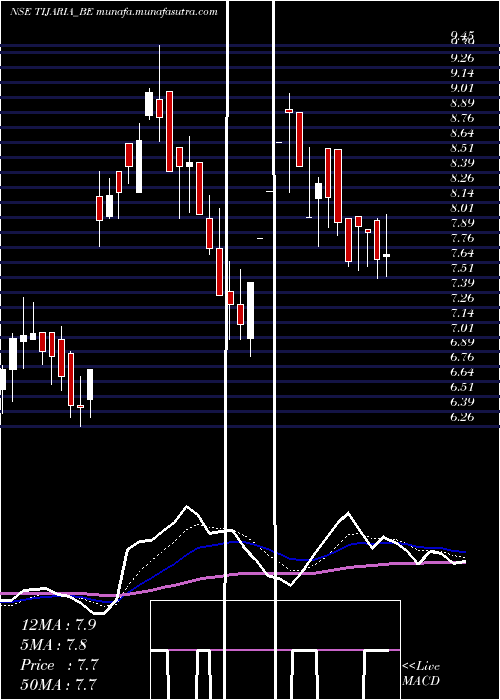Screen dimensions: 500x700
Task: Select the 8.76 price axis label
Action: point(462,118)
